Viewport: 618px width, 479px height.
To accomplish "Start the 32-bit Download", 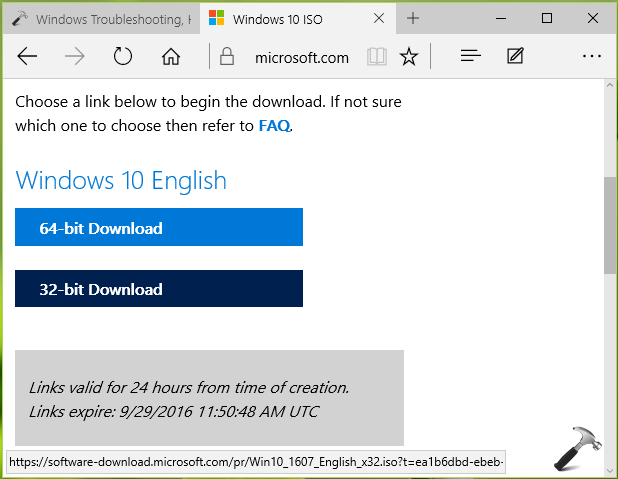I will point(159,289).
